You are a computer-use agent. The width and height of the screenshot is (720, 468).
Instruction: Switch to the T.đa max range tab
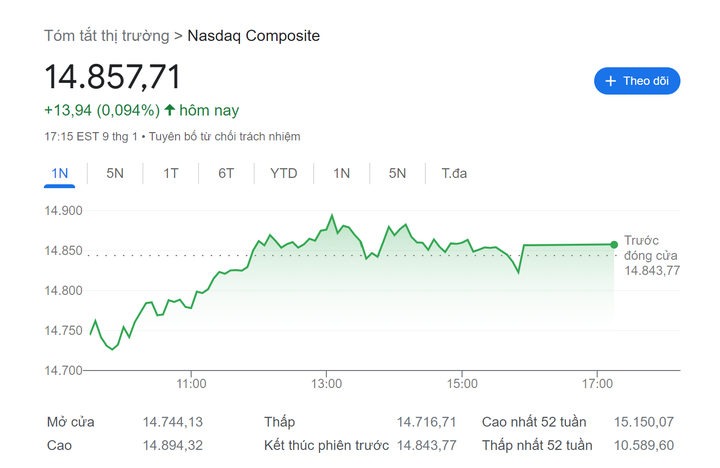(x=454, y=173)
